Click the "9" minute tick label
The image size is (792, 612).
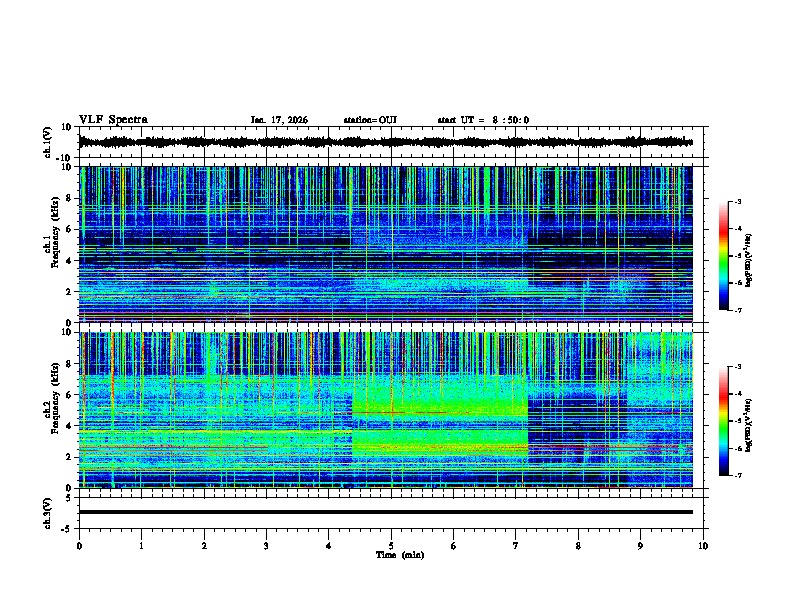click(640, 546)
